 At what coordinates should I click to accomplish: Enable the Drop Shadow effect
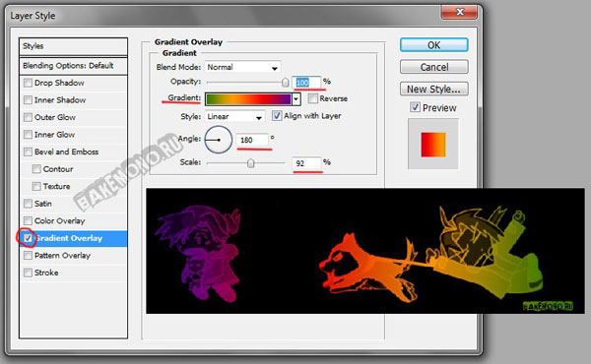(x=28, y=83)
